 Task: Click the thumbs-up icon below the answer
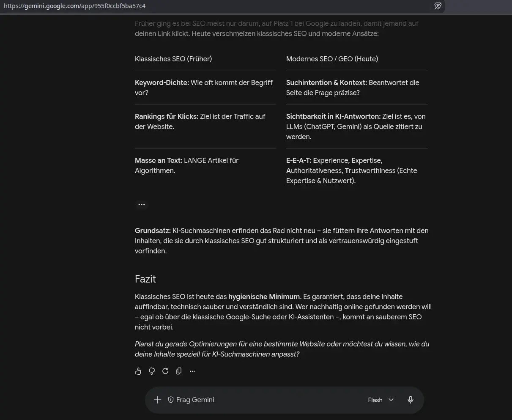coord(138,371)
